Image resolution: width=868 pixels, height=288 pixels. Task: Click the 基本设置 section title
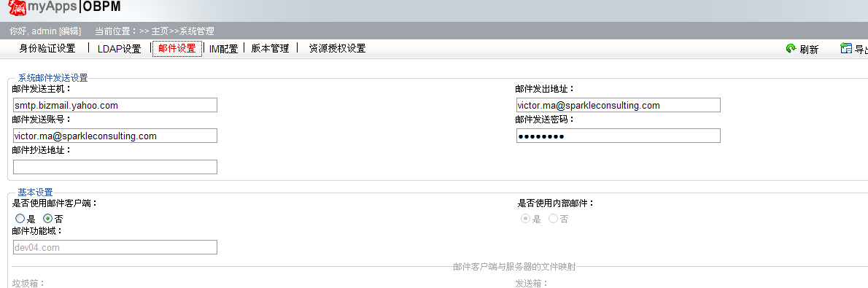click(36, 192)
